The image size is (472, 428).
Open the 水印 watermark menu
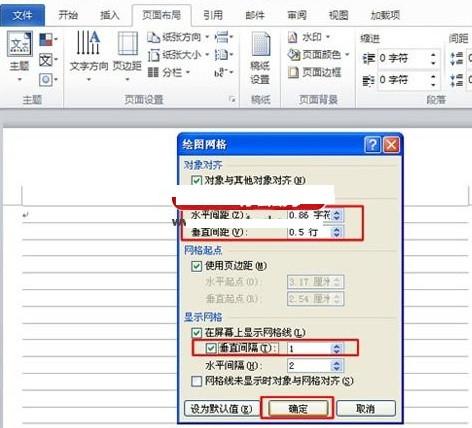click(x=309, y=37)
